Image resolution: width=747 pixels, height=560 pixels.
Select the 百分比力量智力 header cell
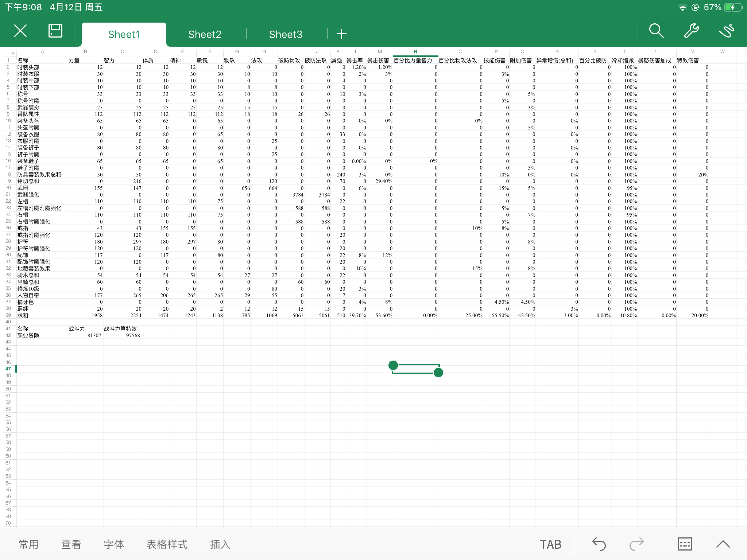[415, 60]
